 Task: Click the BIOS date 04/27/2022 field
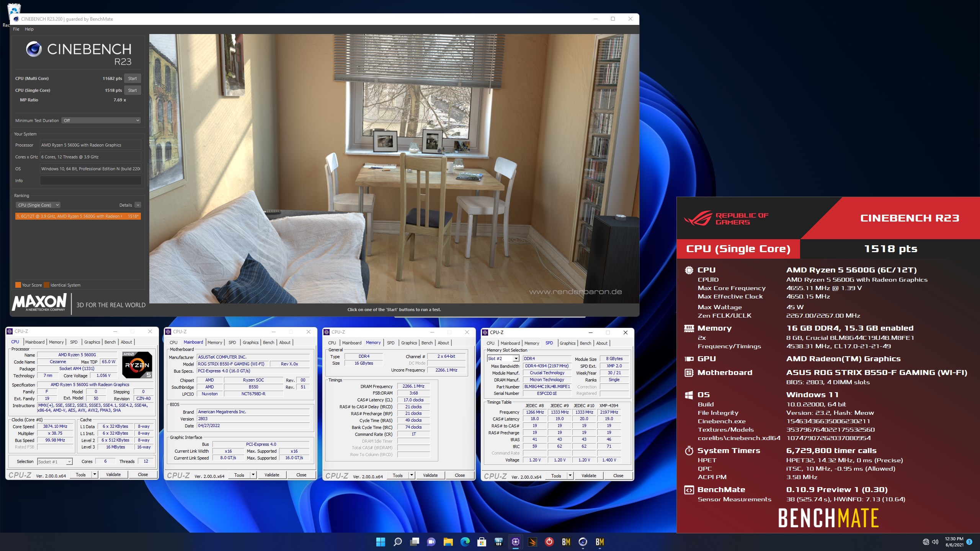(x=253, y=425)
